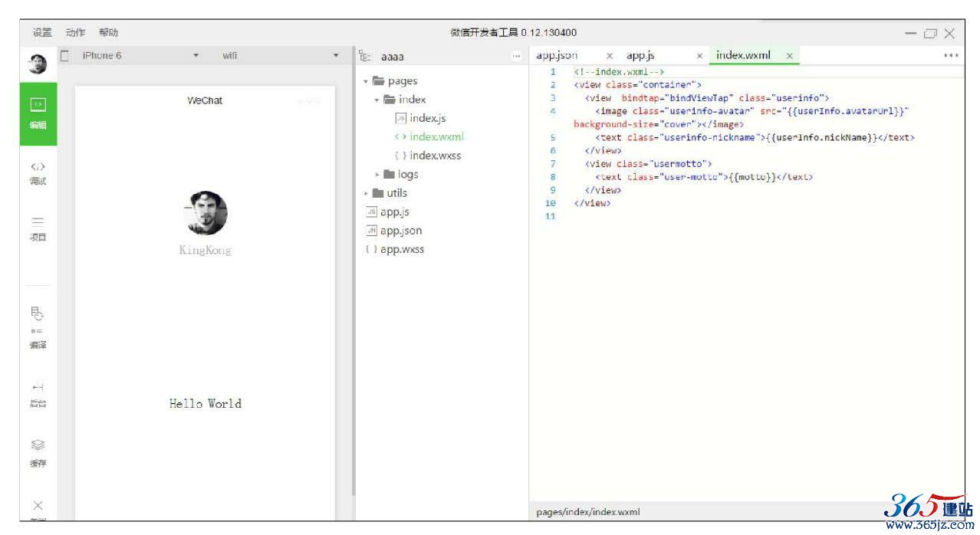Switch to the app.json tab
Image resolution: width=980 pixels, height=535 pixels.
point(557,56)
